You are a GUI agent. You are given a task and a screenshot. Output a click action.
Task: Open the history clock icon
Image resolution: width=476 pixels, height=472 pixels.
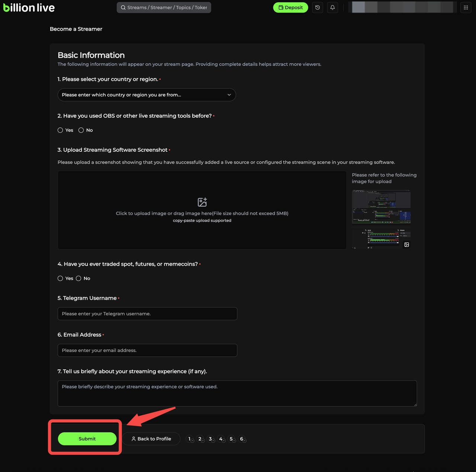click(318, 7)
